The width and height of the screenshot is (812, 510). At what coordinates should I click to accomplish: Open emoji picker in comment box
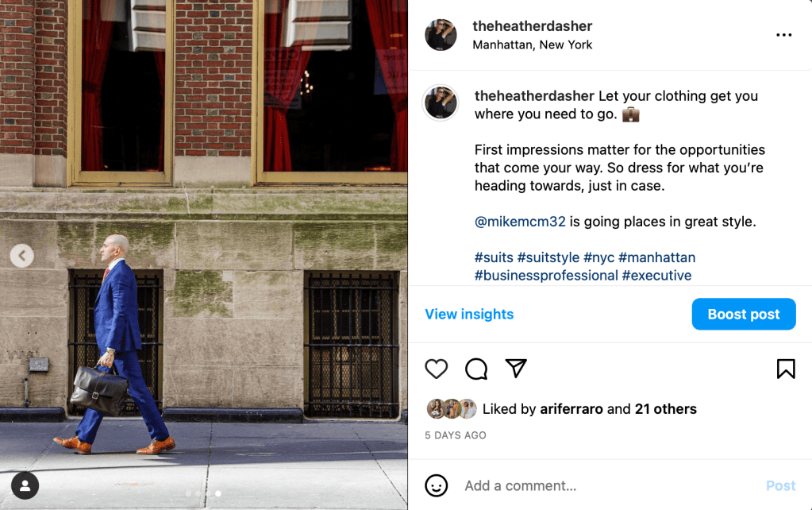tap(436, 485)
